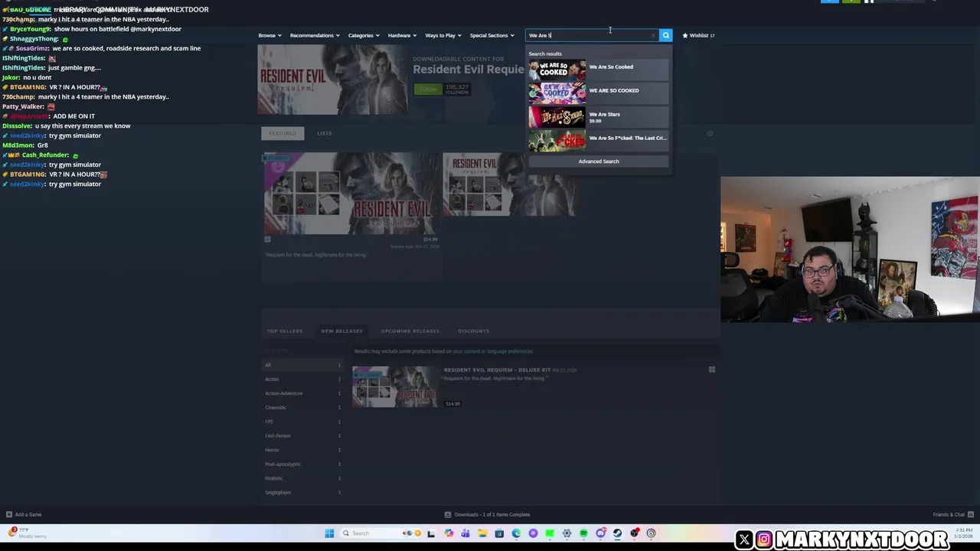Select 'We Are So F*cked: The Last Cri...' result
980x551 pixels.
click(x=598, y=141)
